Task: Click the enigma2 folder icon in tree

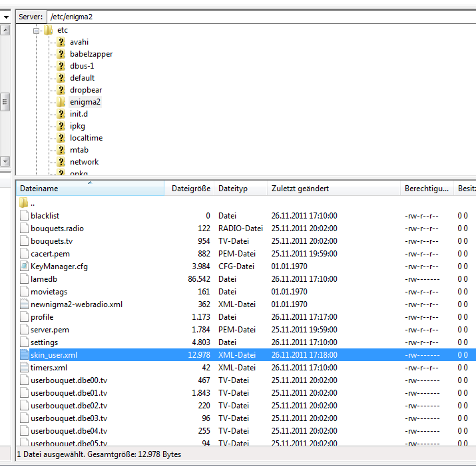Action: [61, 102]
